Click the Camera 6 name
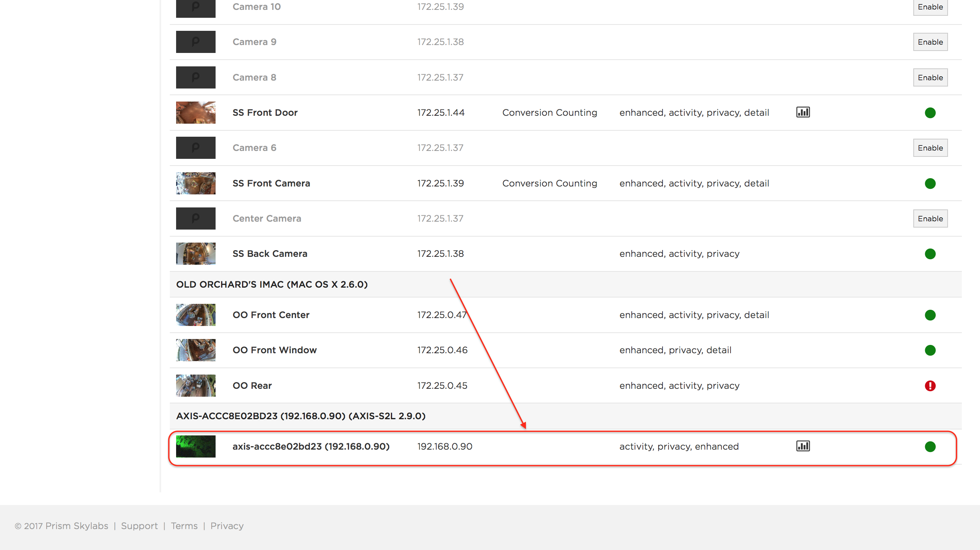Screen dimensions: 980x550 [x=254, y=148]
